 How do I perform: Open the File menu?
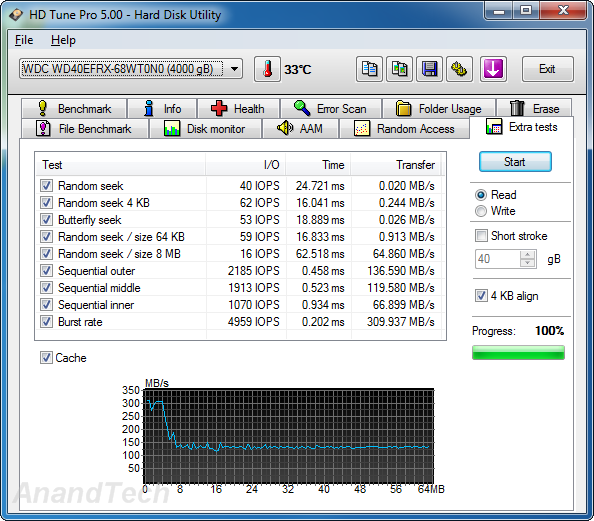[x=24, y=40]
